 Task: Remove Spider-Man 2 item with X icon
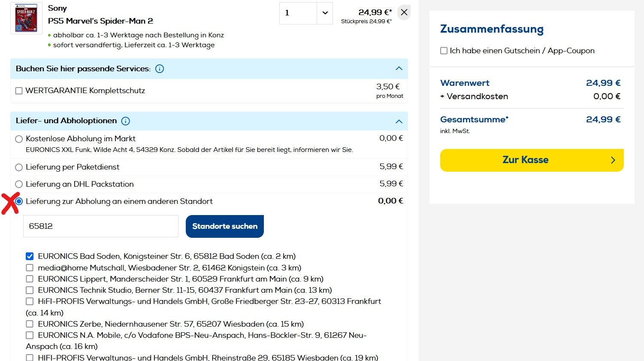pos(404,12)
